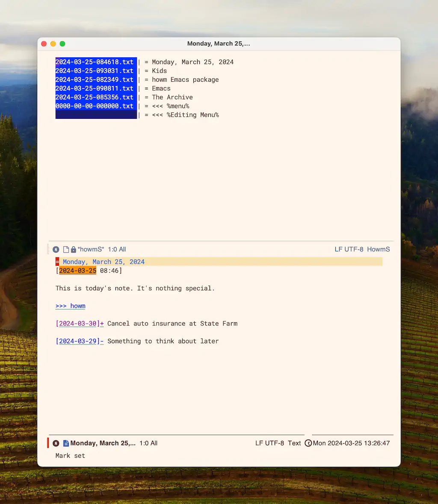Select the 2024-03-25-082349.txt howm Emacs package entry
This screenshot has height=504, width=438.
click(x=95, y=80)
